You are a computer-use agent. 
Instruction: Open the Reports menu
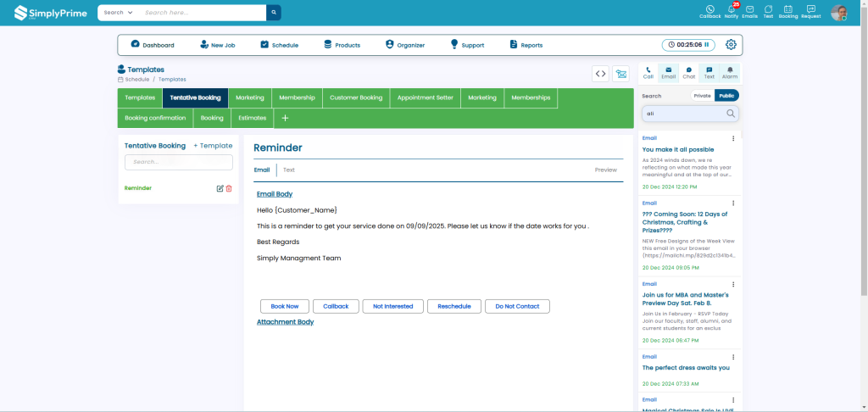click(526, 45)
